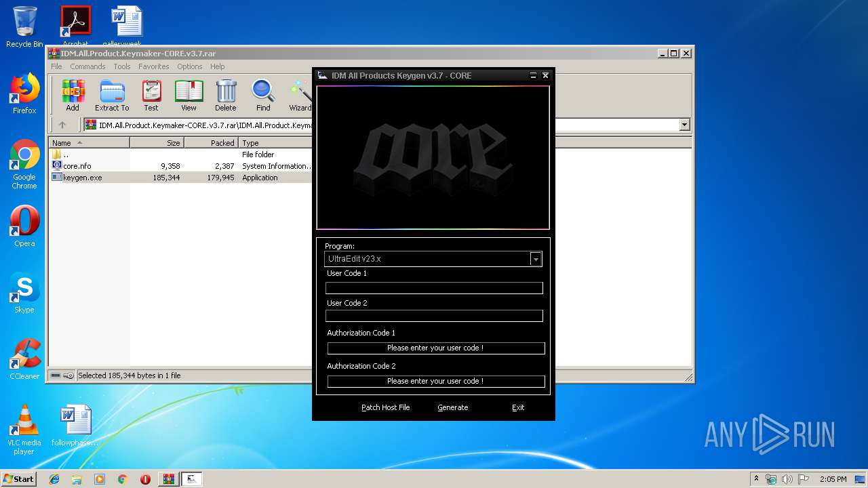
Task: Open Opera from the taskbar
Action: (x=145, y=479)
